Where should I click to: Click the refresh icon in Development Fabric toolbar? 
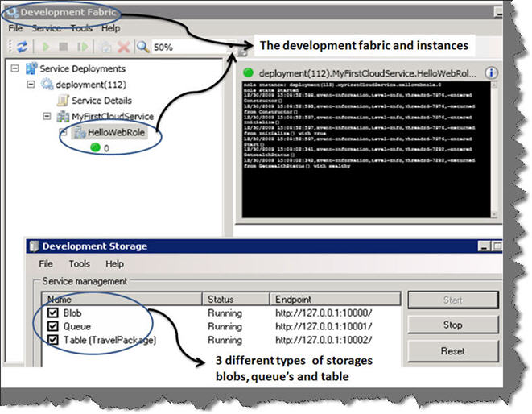(23, 47)
